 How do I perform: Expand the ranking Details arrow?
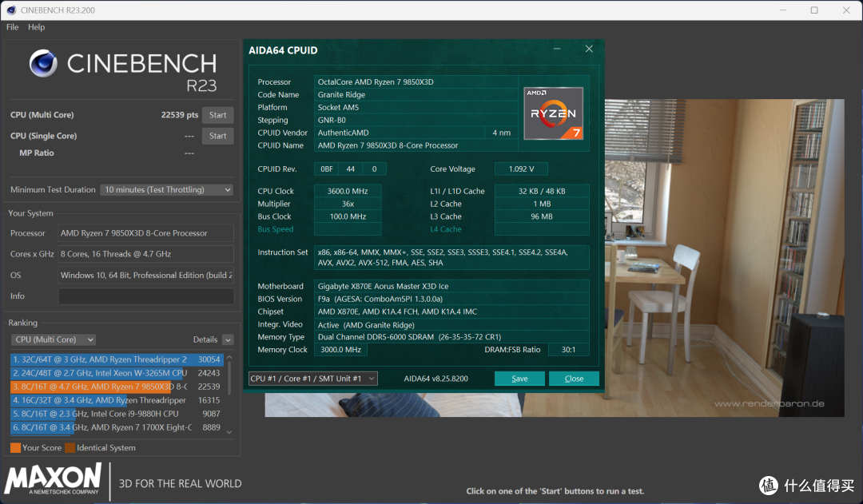point(228,340)
